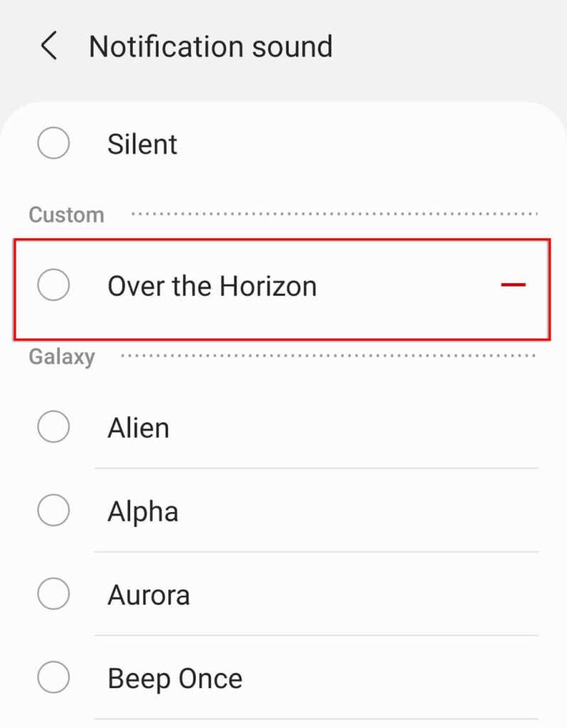Screen dimensions: 567x728
Task: Click the separator line below Alien
Action: point(316,469)
